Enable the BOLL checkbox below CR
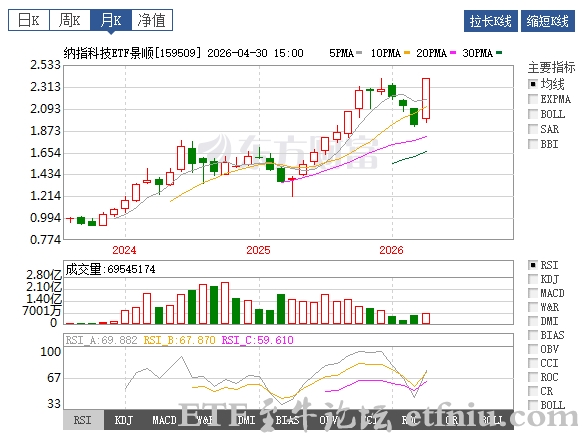Viewport: 583px width, 440px height. [x=533, y=405]
